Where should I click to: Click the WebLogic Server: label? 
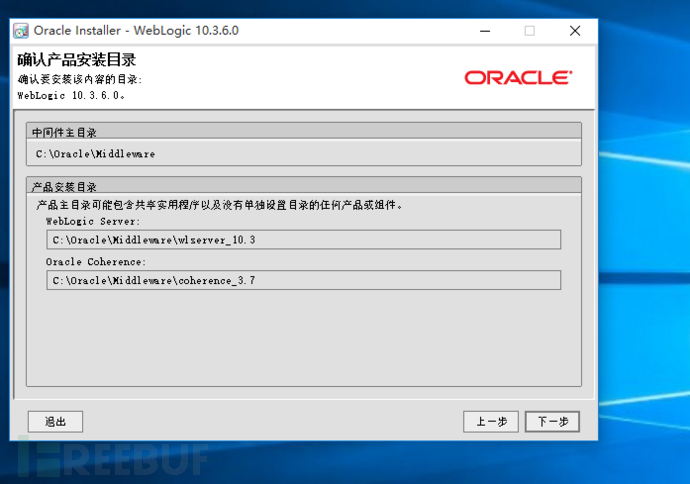click(x=93, y=221)
